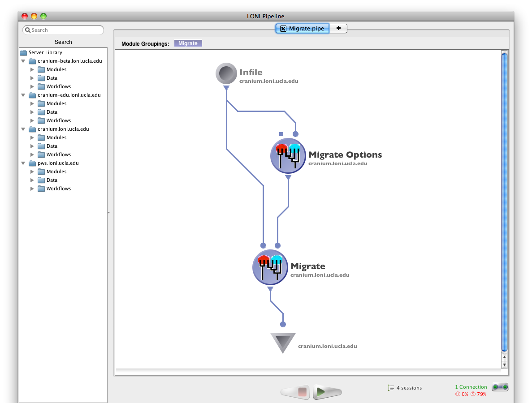Click the 0% user usage text
This screenshot has width=532, height=403.
pos(465,394)
